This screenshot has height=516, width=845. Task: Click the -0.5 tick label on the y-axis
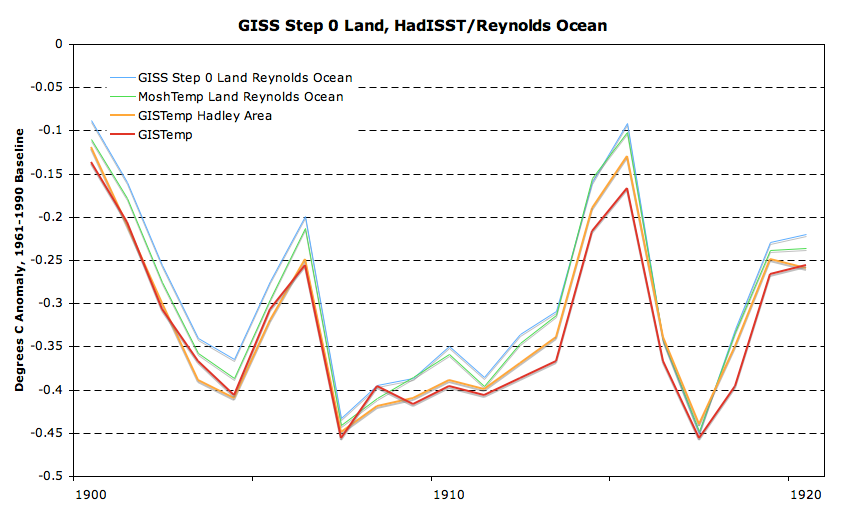(x=52, y=477)
